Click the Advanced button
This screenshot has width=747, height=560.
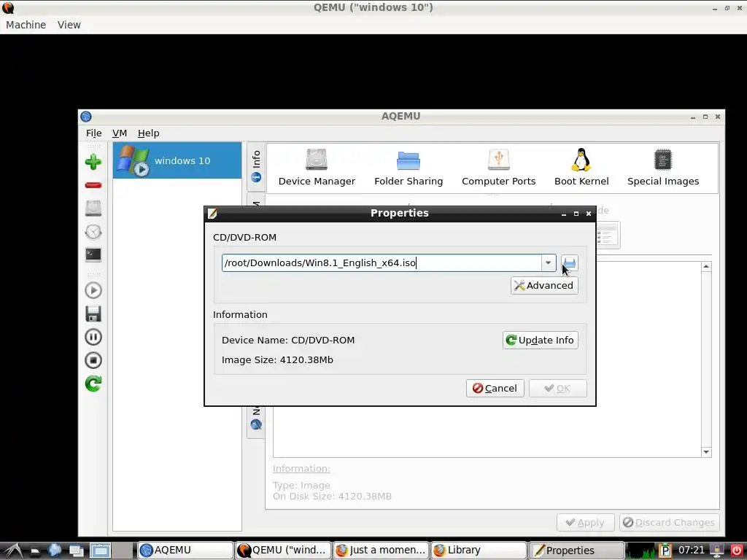click(544, 285)
